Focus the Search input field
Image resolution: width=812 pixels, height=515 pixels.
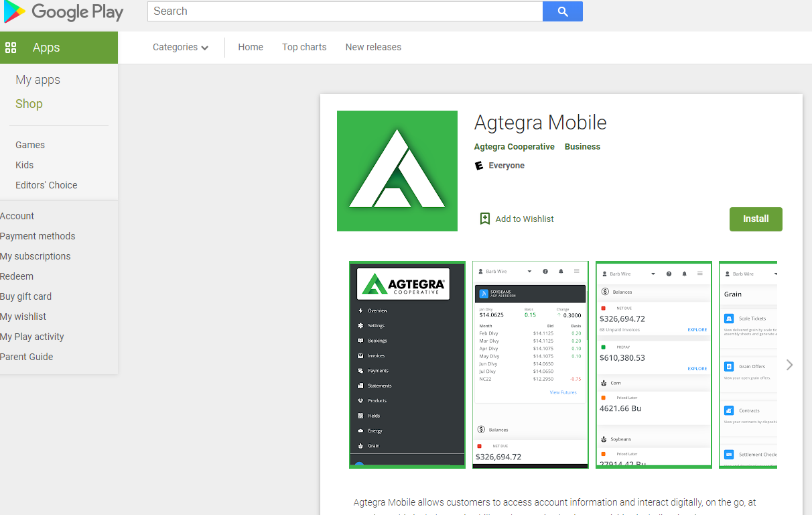pos(345,11)
